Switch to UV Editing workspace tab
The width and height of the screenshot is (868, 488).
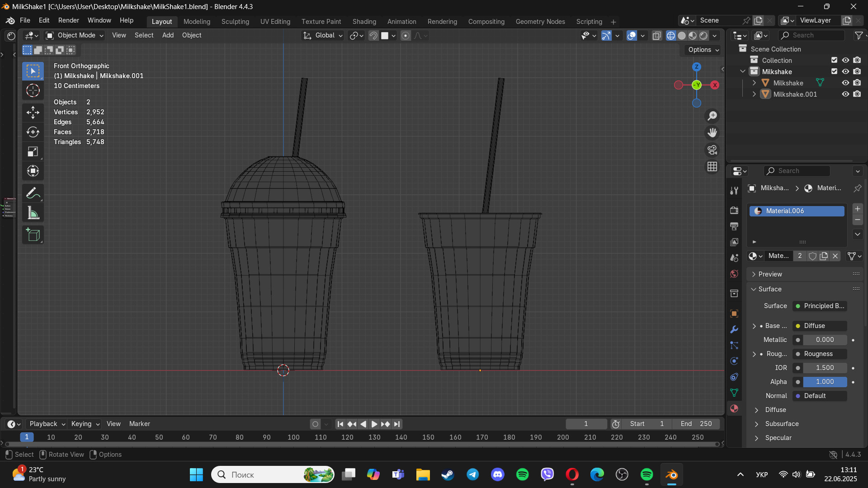275,22
